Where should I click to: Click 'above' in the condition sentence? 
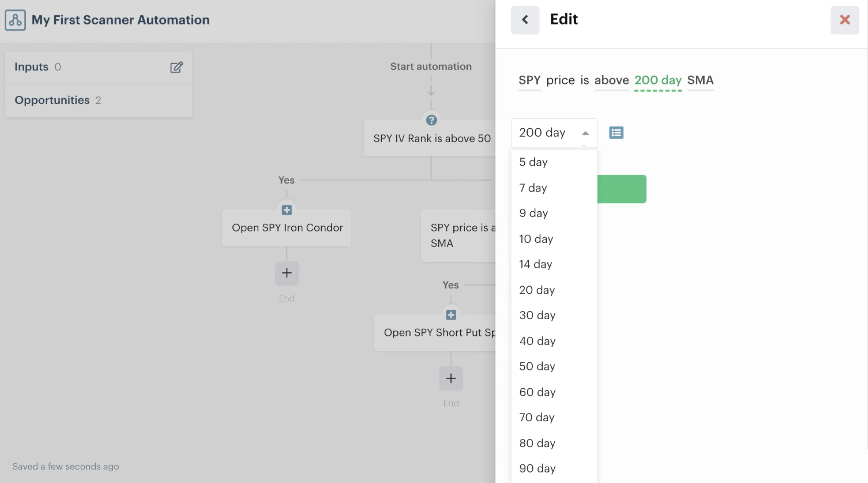coord(611,80)
